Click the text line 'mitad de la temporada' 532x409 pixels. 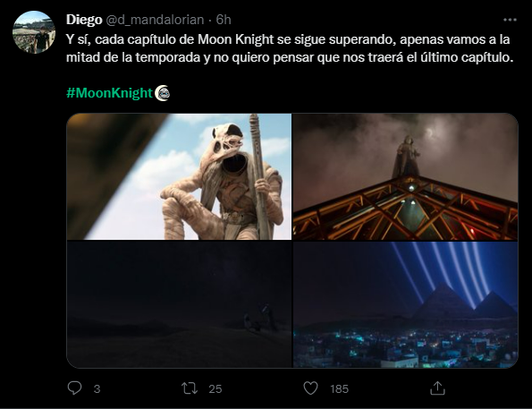tap(290, 57)
